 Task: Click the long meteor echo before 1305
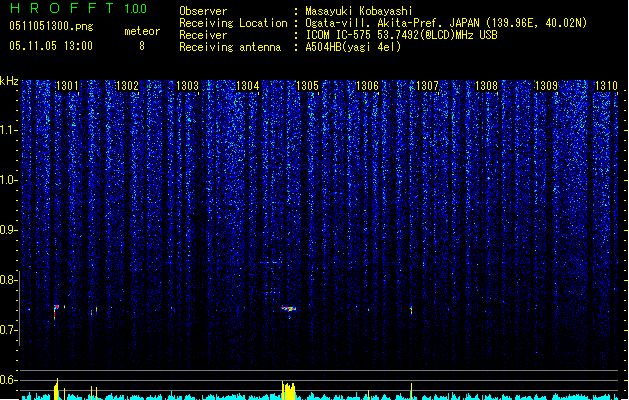point(289,309)
